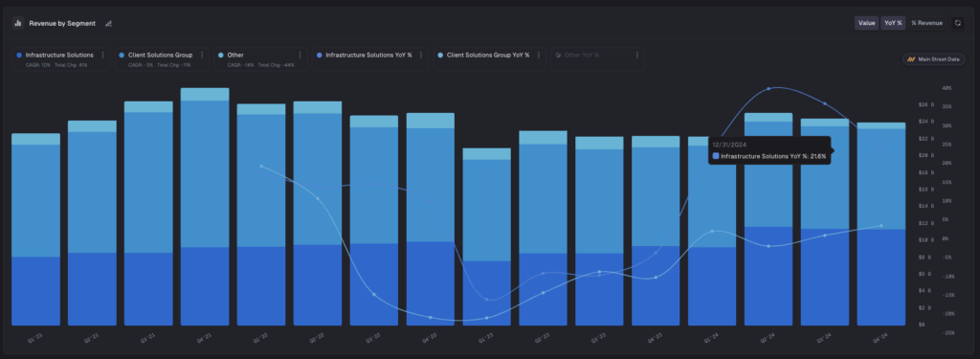This screenshot has height=359, width=980.
Task: Click the -25% y-axis label
Action: click(x=947, y=333)
